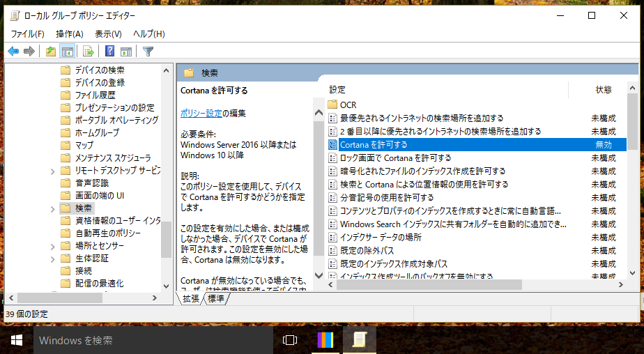Click the icon for インデクサー データの場所 policy
Screen dimensions: 644x354
(x=332, y=238)
